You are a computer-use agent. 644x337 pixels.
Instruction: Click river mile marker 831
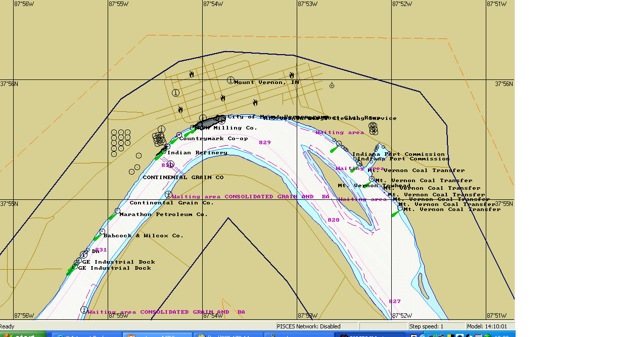pos(101,249)
